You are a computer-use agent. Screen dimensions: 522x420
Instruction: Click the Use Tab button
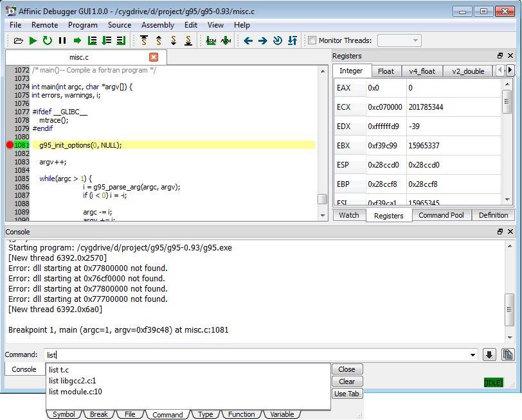(347, 394)
